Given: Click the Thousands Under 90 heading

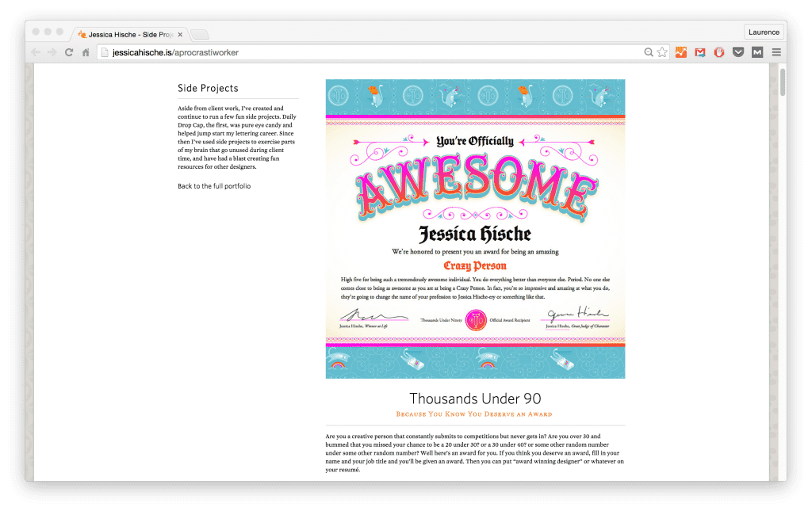Looking at the screenshot, I should [x=476, y=399].
